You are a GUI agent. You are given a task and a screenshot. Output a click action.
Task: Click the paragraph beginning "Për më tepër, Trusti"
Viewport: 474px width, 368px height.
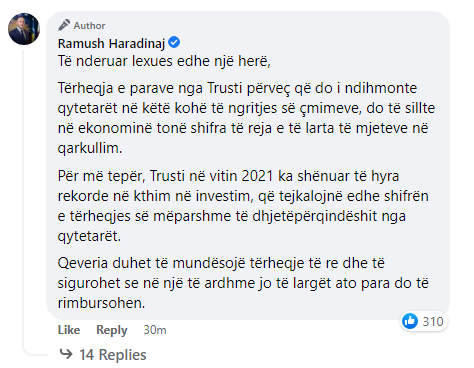point(243,206)
